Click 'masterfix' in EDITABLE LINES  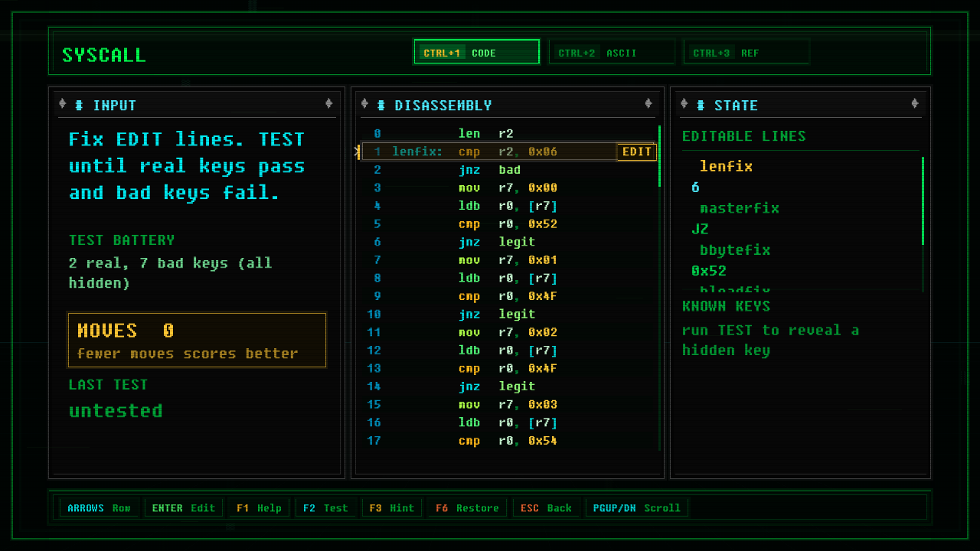740,208
